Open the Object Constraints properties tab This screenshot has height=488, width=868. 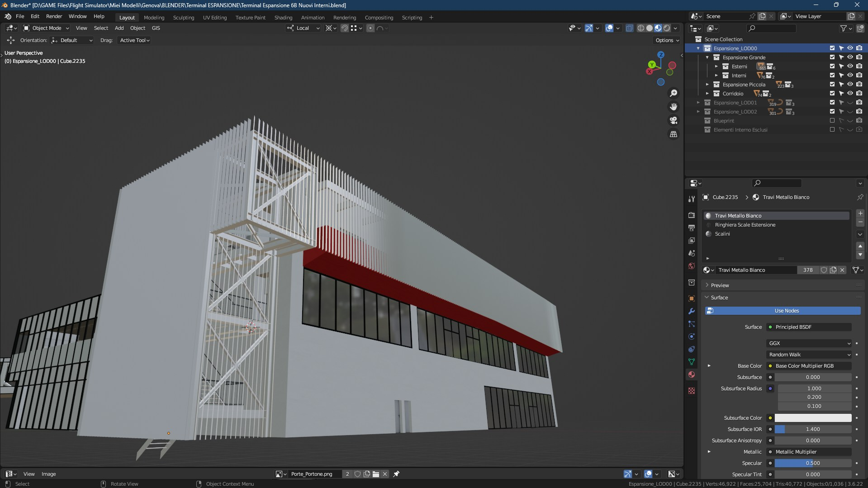[691, 349]
